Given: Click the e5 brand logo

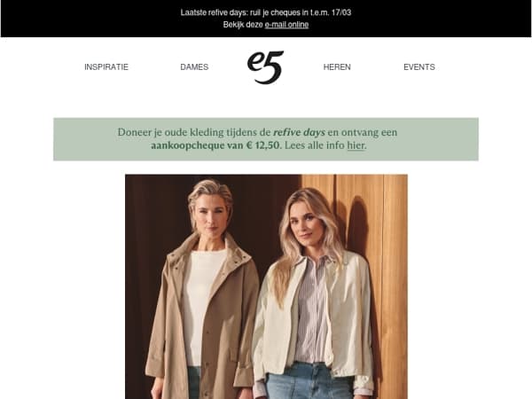Looking at the screenshot, I should point(265,67).
